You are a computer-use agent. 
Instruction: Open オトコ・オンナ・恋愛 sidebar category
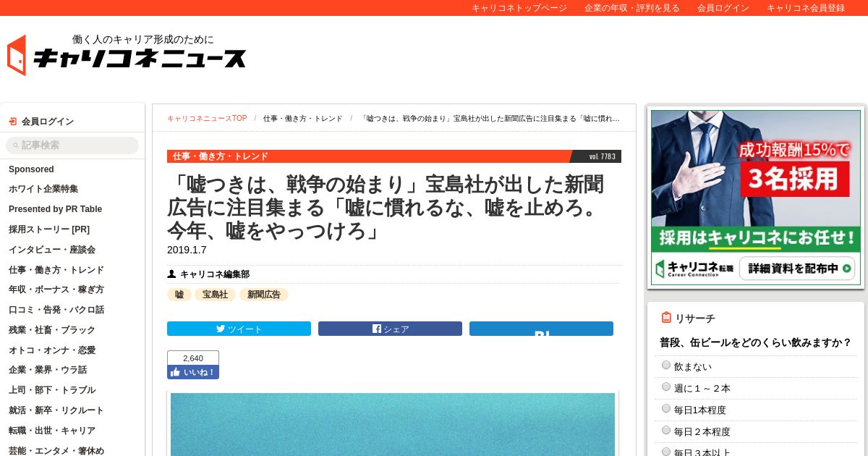[x=52, y=350]
